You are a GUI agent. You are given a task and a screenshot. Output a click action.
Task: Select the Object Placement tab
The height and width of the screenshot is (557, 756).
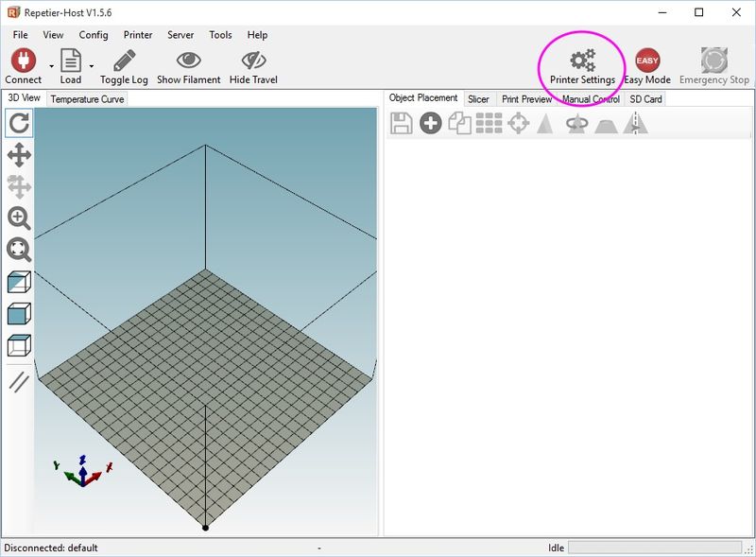pyautogui.click(x=423, y=98)
